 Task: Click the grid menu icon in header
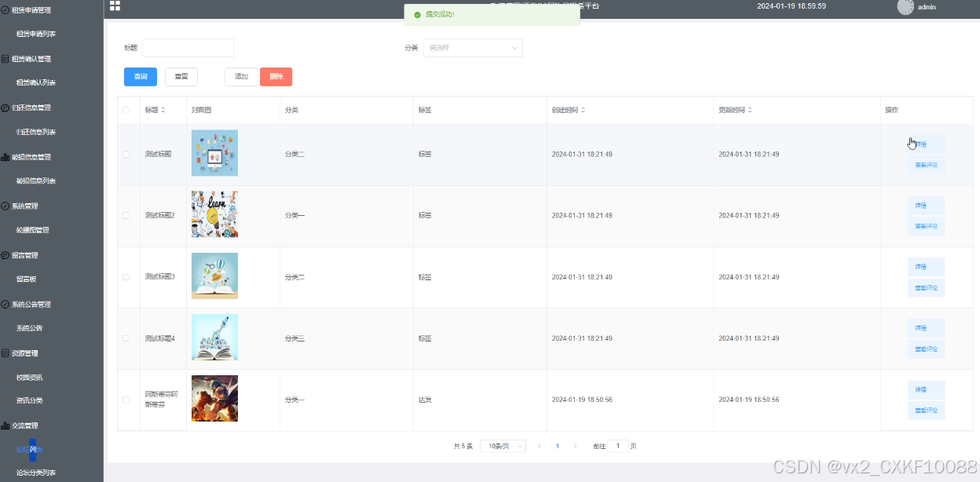pos(115,5)
